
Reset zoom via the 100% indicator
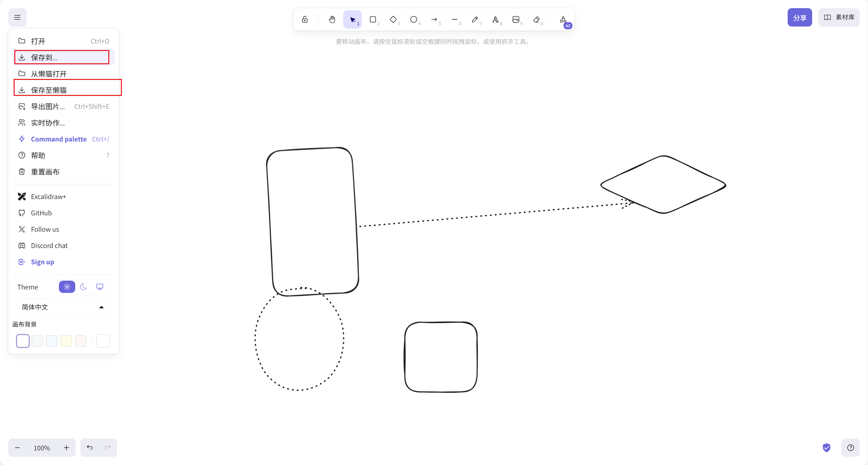[42, 448]
